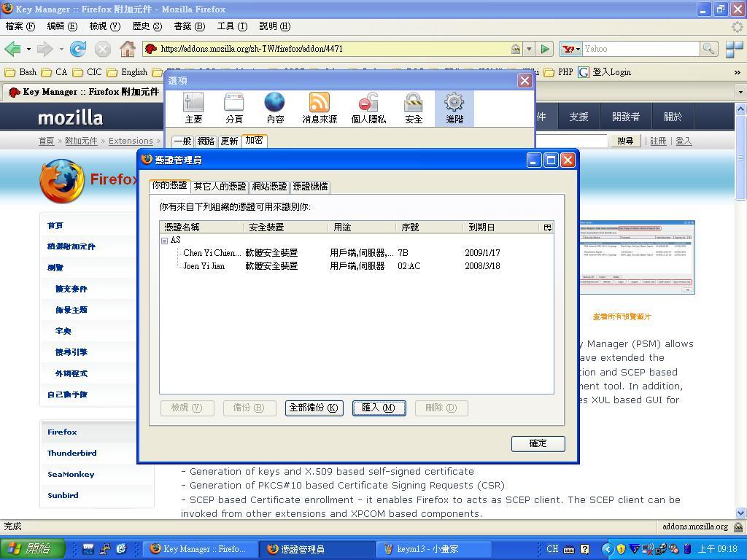Open the Bash bookmarks folder
The image size is (747, 560).
(x=20, y=72)
